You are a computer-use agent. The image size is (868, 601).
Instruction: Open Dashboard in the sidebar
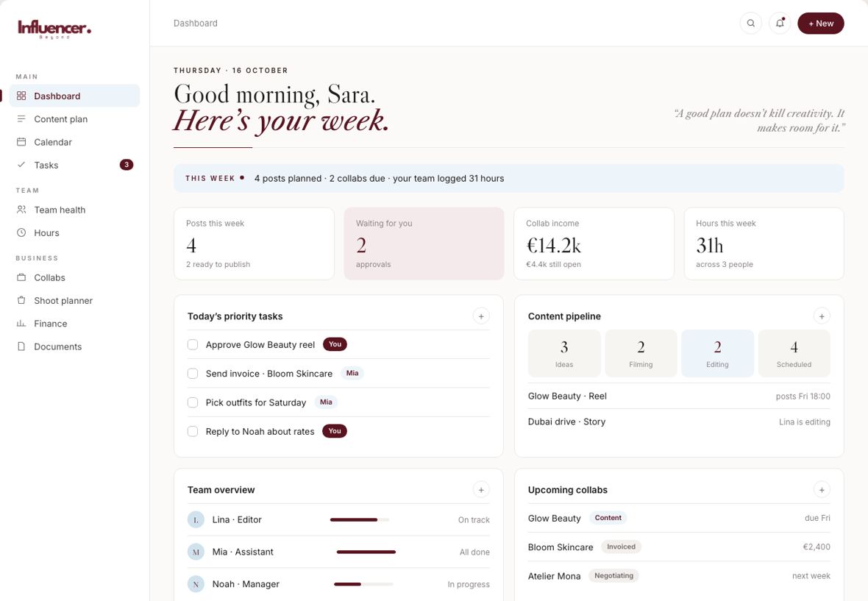pyautogui.click(x=75, y=96)
